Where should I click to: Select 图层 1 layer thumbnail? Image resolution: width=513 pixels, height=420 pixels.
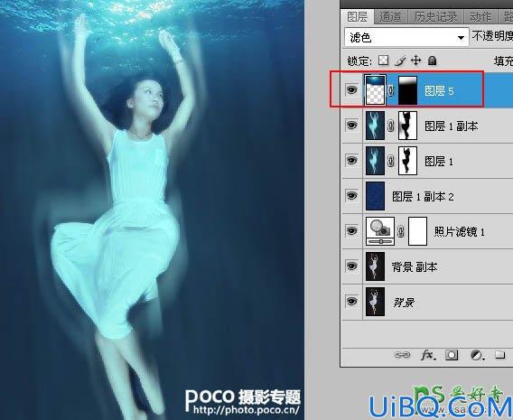coord(375,161)
